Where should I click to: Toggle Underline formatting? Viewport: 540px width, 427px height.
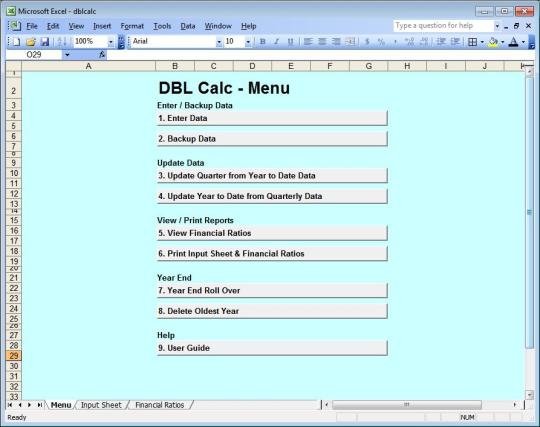pyautogui.click(x=290, y=42)
